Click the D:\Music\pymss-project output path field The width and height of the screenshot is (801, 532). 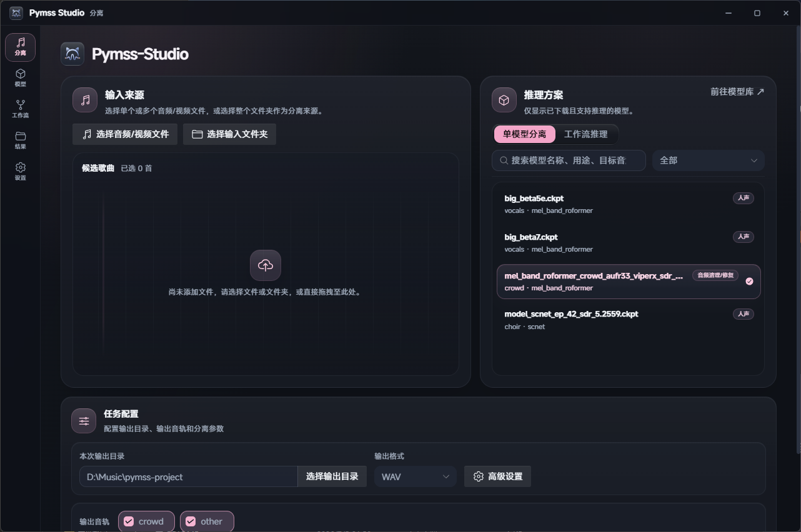click(189, 476)
